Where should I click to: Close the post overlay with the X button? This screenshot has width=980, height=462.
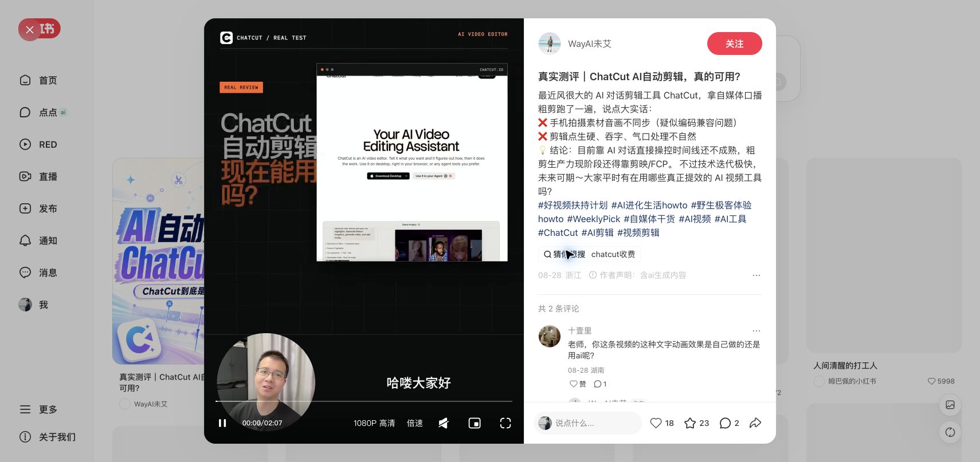point(30,29)
